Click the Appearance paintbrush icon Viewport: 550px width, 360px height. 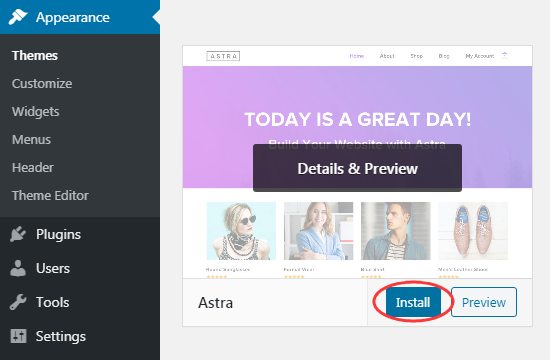click(x=18, y=17)
